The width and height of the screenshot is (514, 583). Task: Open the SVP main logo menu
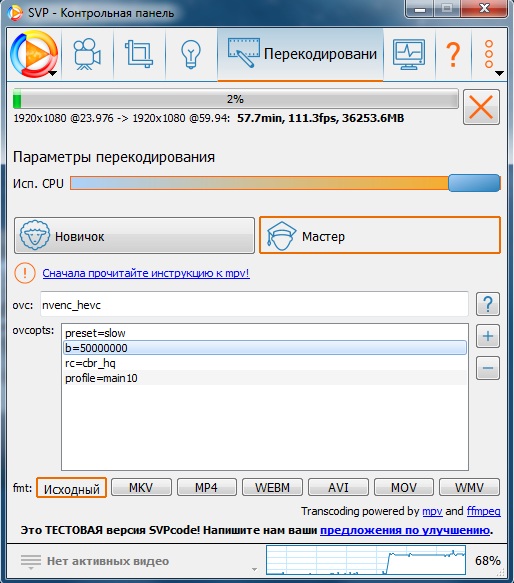34,54
